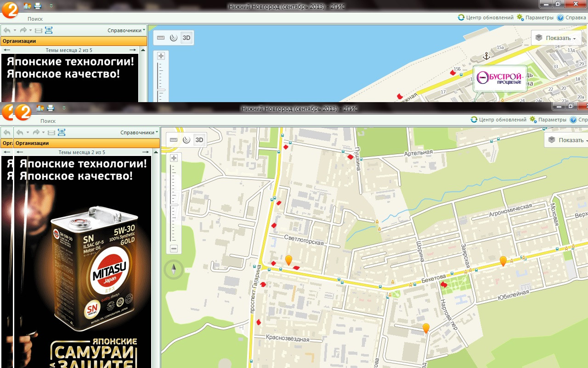Viewport: 588px width, 368px height.
Task: Activate ruler measuring tool on lower map
Action: pos(174,140)
